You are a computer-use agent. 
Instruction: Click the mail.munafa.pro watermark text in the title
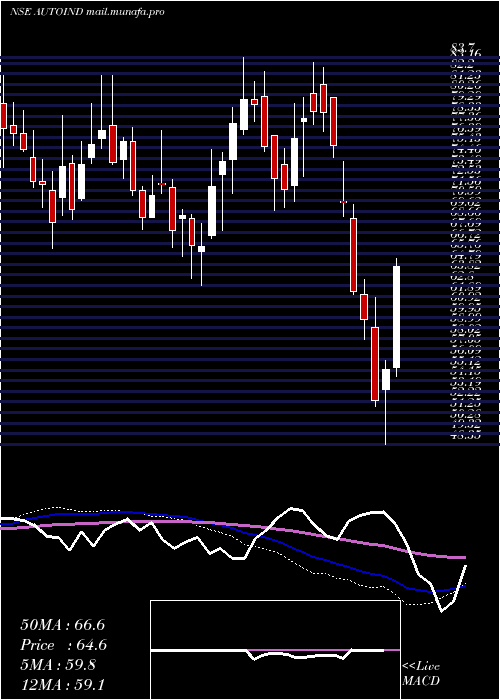[125, 12]
